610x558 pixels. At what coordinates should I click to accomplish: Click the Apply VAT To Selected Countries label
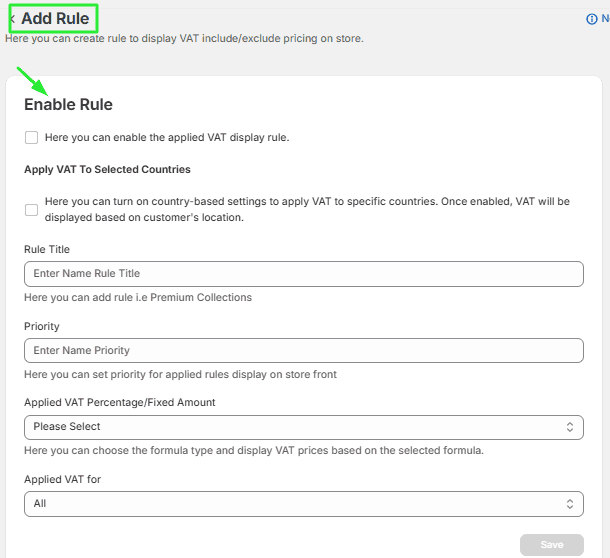(107, 170)
